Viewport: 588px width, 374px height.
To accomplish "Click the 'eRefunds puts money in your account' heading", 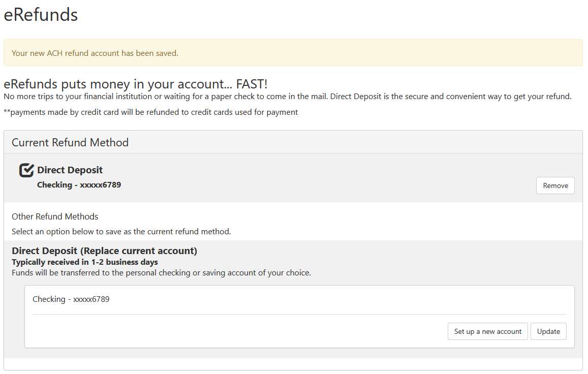I will pos(135,84).
